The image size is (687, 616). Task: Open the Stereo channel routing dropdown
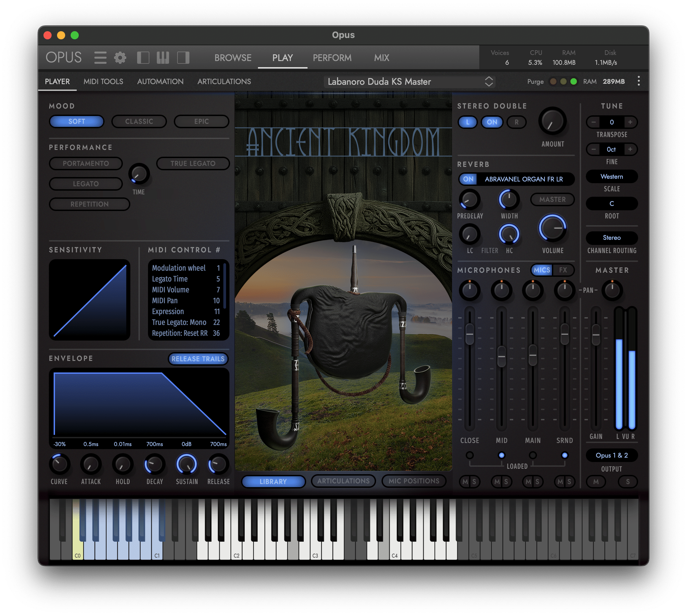tap(612, 238)
